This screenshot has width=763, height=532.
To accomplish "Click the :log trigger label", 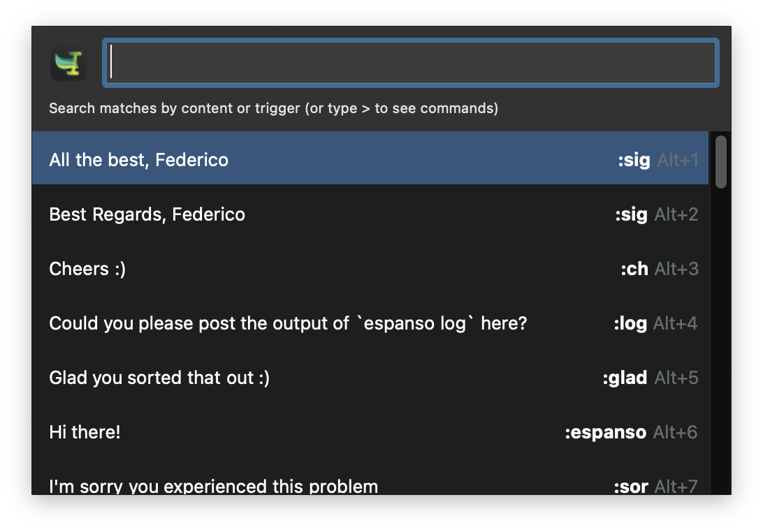I will tap(630, 323).
